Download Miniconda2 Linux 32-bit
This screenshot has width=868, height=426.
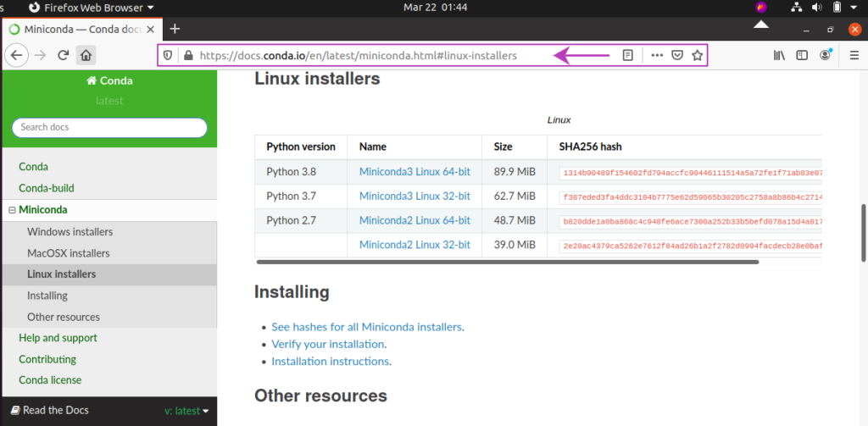[415, 245]
